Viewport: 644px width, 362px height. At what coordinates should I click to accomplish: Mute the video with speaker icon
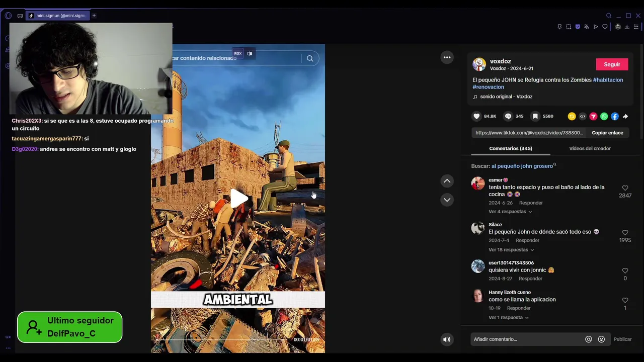coord(447,339)
